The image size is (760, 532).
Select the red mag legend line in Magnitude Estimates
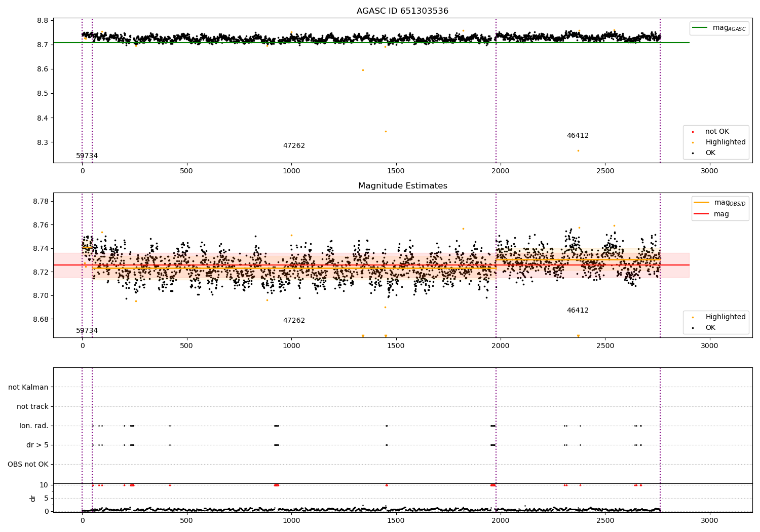[x=702, y=214]
